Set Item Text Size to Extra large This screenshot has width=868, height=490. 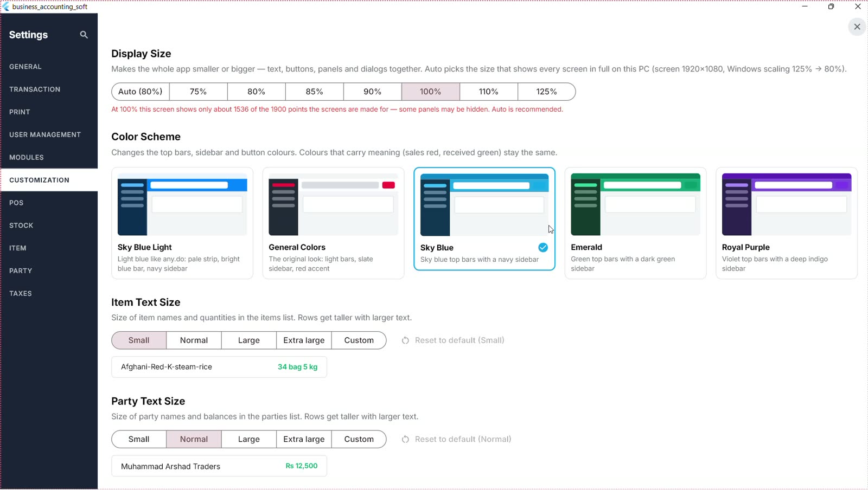[304, 340]
